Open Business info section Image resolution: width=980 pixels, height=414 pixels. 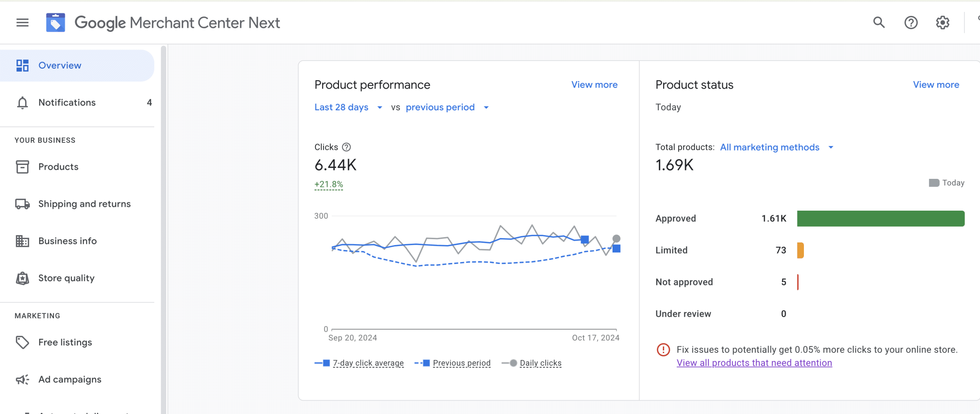[x=77, y=241]
